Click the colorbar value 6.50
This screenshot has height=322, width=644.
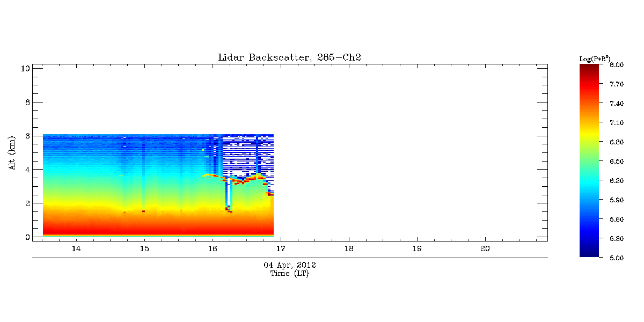point(617,162)
